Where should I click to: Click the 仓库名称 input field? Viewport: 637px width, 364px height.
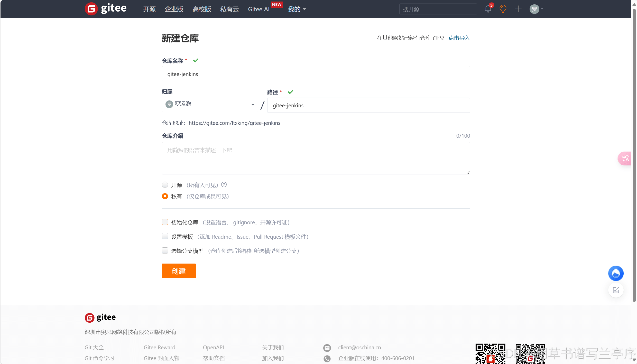click(x=316, y=74)
